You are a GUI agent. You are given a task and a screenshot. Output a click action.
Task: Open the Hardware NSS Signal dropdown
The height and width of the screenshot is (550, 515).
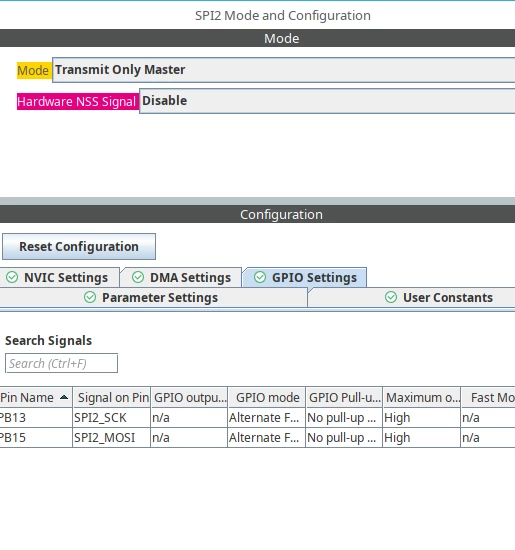(x=327, y=101)
